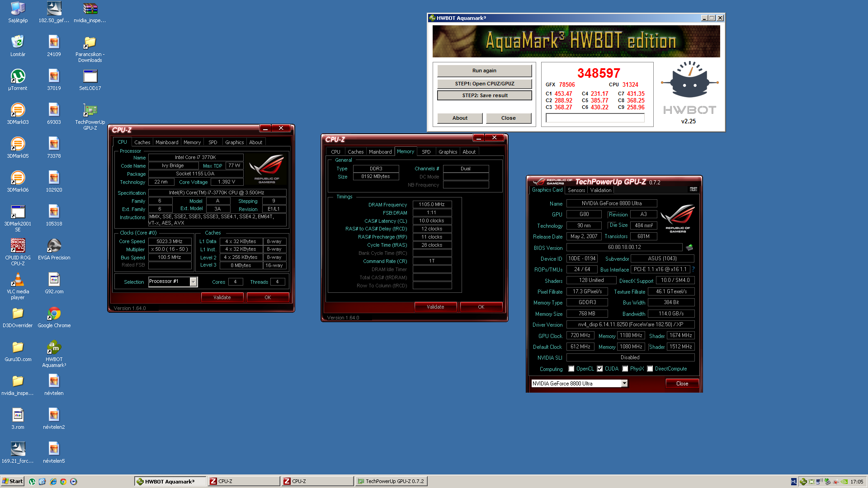The height and width of the screenshot is (488, 868).
Task: Click the Close button in GPU-Z window
Action: [682, 384]
